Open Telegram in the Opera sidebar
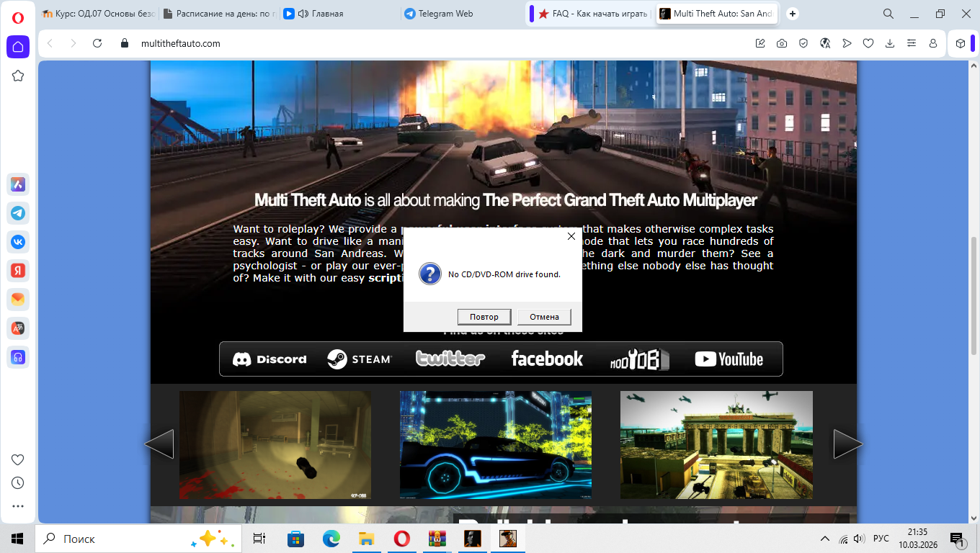The image size is (980, 553). click(18, 213)
